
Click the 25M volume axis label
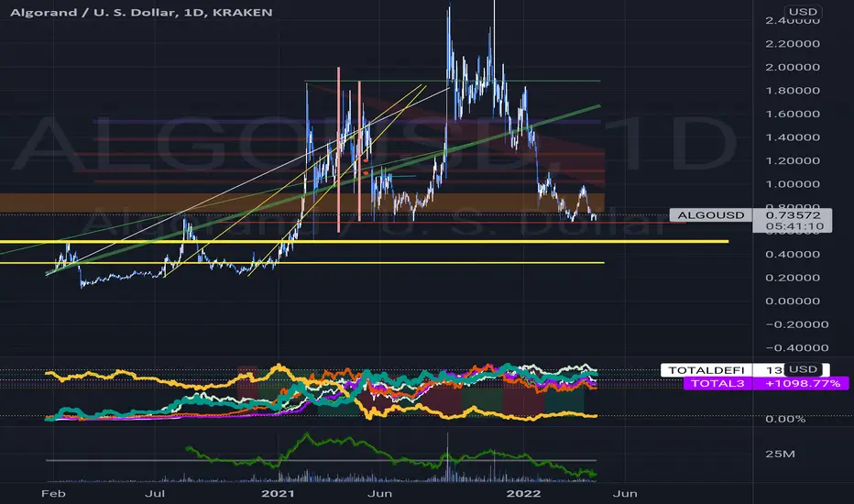tap(780, 454)
